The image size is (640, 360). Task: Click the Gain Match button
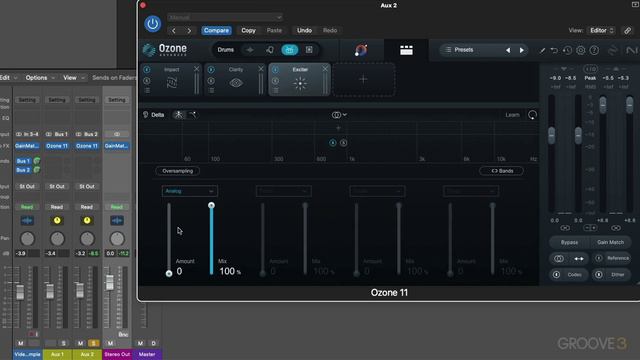[610, 242]
